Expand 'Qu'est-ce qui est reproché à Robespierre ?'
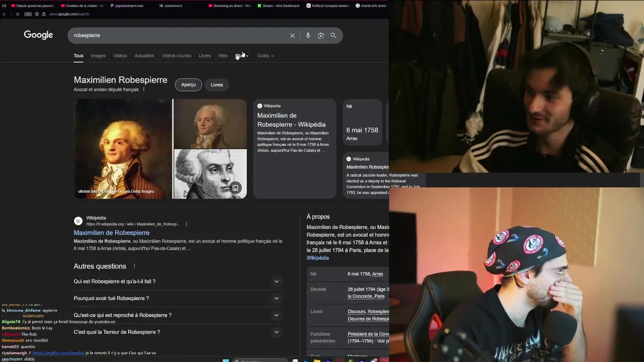 (x=178, y=315)
